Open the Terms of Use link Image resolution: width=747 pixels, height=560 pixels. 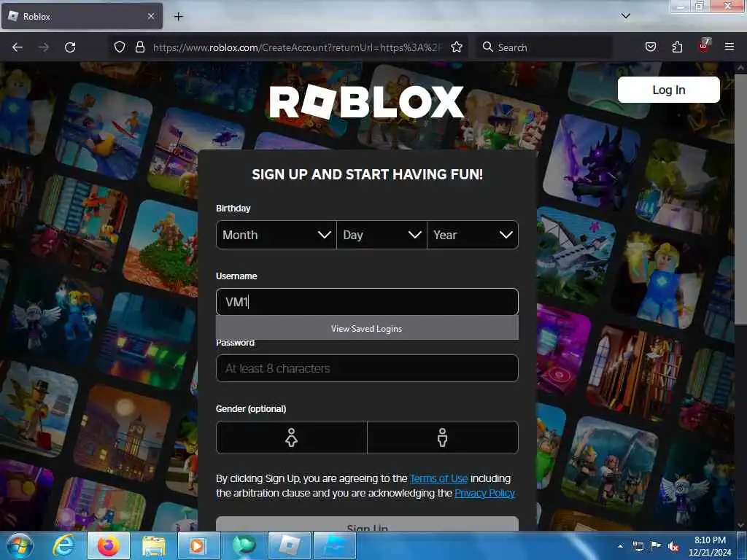(x=438, y=478)
